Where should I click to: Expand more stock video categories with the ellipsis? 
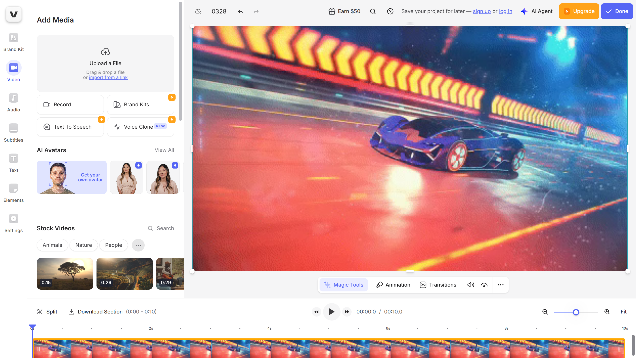(x=138, y=245)
